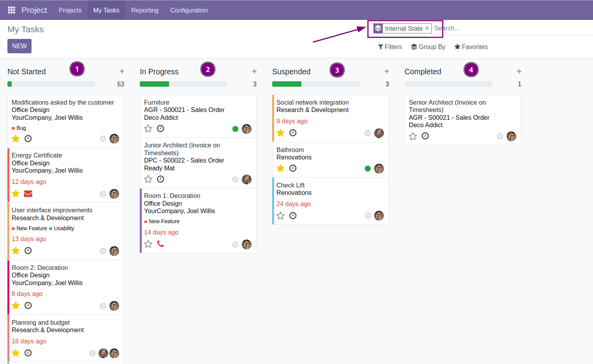The width and height of the screenshot is (593, 364).
Task: Quick-add a task in the Completed column
Action: [x=519, y=71]
